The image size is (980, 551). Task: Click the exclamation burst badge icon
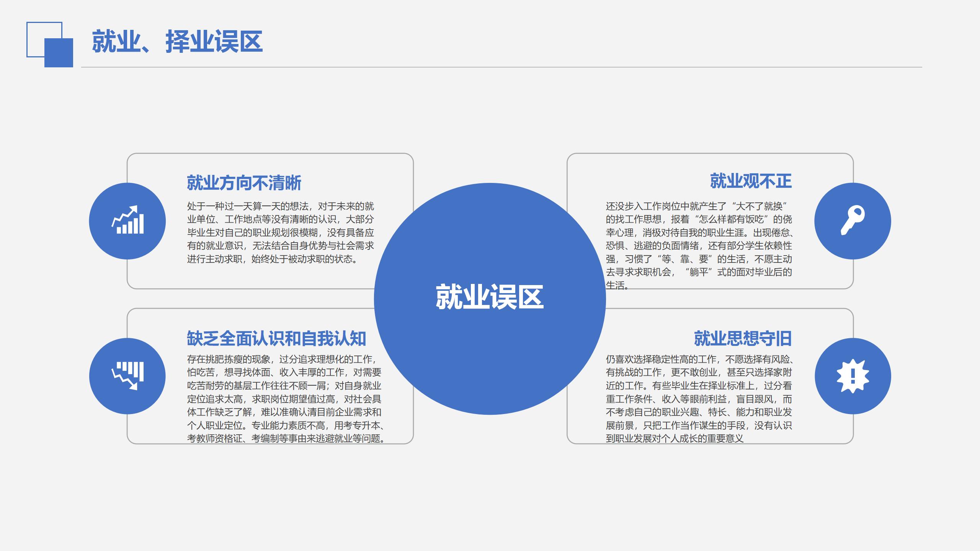(853, 376)
